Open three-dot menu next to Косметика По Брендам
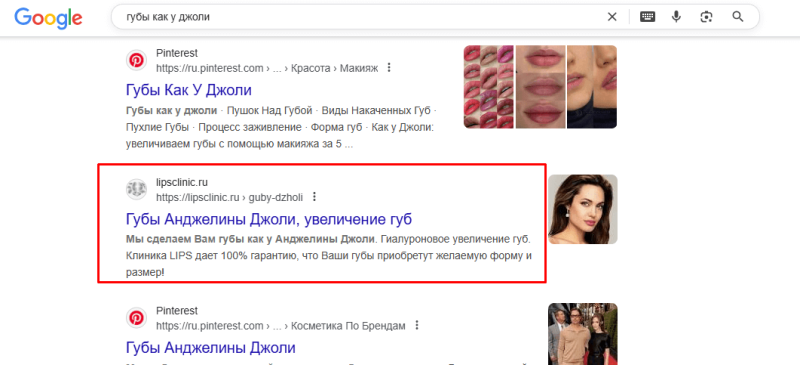The image size is (800, 365). click(417, 325)
